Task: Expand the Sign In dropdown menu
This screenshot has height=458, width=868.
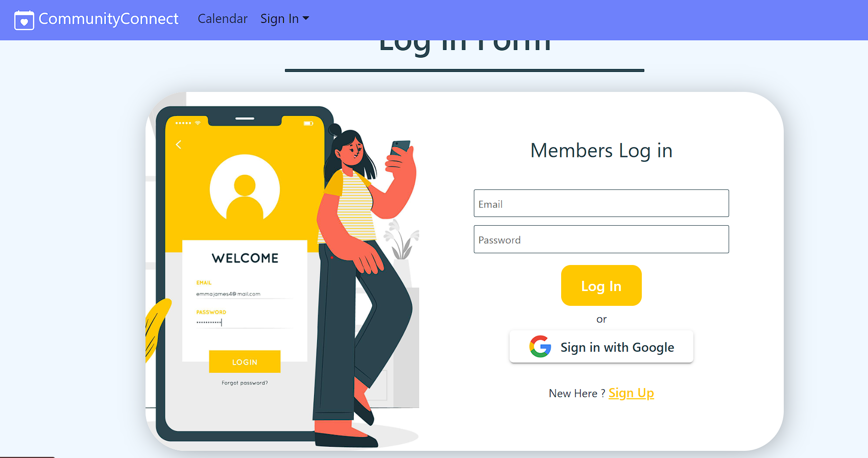Action: pyautogui.click(x=284, y=19)
